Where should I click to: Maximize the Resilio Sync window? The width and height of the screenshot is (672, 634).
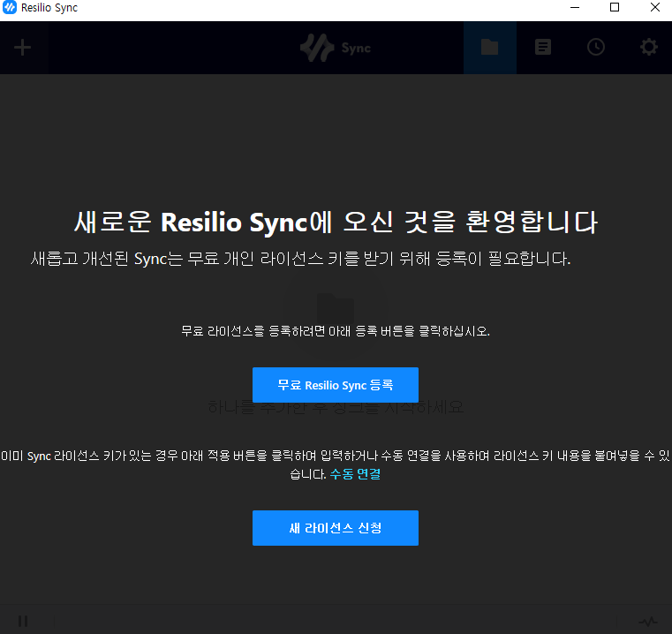(x=614, y=8)
